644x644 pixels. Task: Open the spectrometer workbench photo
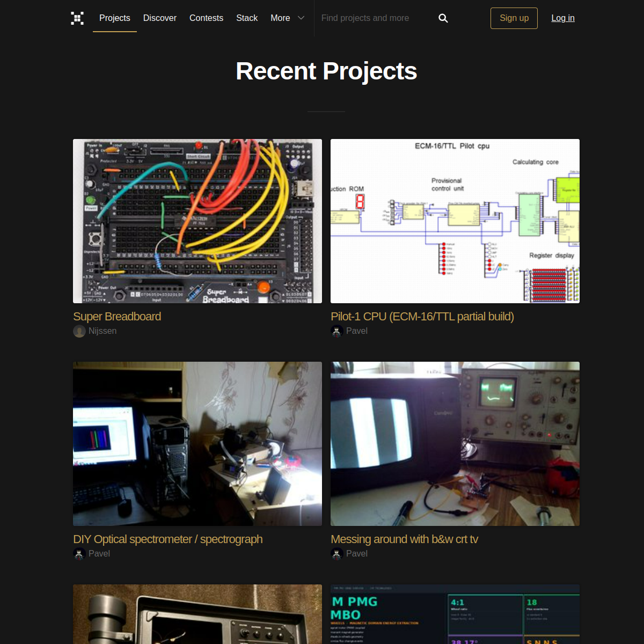point(197,443)
